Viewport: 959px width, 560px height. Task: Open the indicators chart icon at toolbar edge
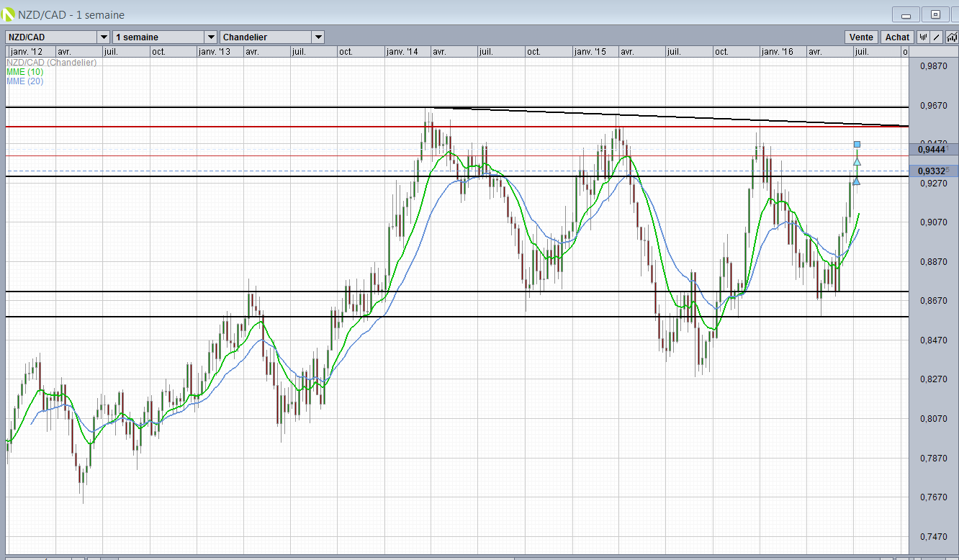coord(952,37)
